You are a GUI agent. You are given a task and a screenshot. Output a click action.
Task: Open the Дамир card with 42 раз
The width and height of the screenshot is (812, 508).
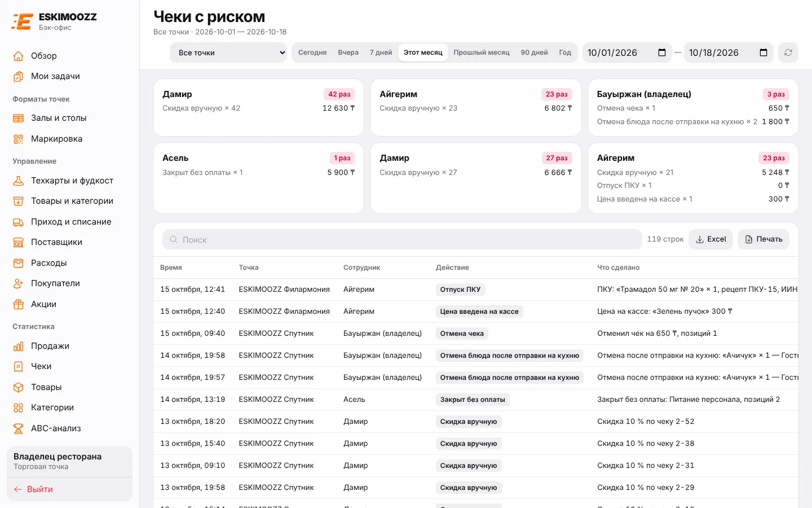click(x=258, y=107)
